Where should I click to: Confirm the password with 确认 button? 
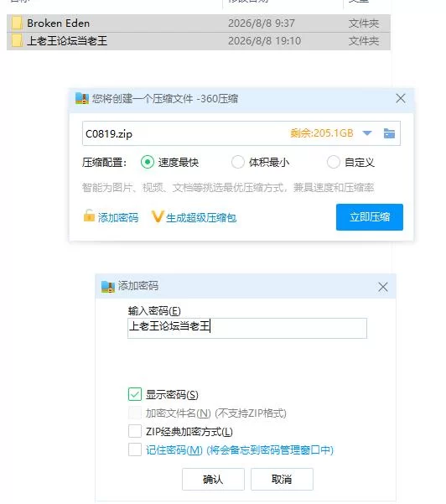pos(213,479)
